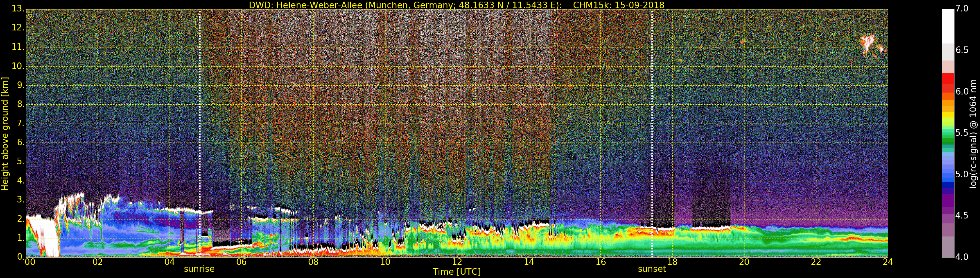Select the "sunrise" label below the time axis

199,269
